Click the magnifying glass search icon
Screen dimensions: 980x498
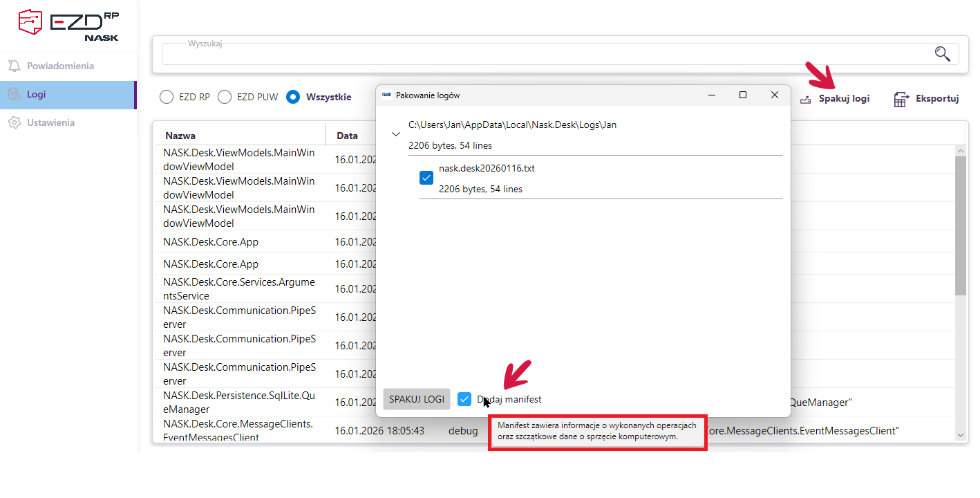click(942, 54)
